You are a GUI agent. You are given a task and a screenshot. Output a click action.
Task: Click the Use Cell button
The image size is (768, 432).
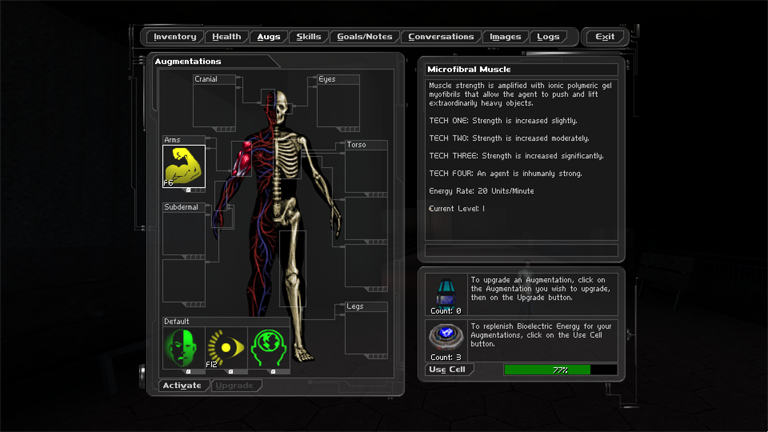point(448,370)
